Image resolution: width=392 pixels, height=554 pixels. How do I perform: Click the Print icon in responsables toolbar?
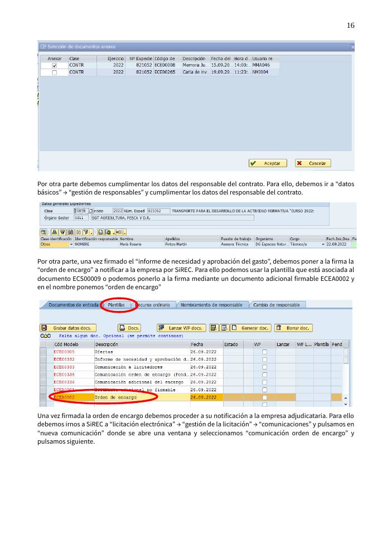[101, 232]
